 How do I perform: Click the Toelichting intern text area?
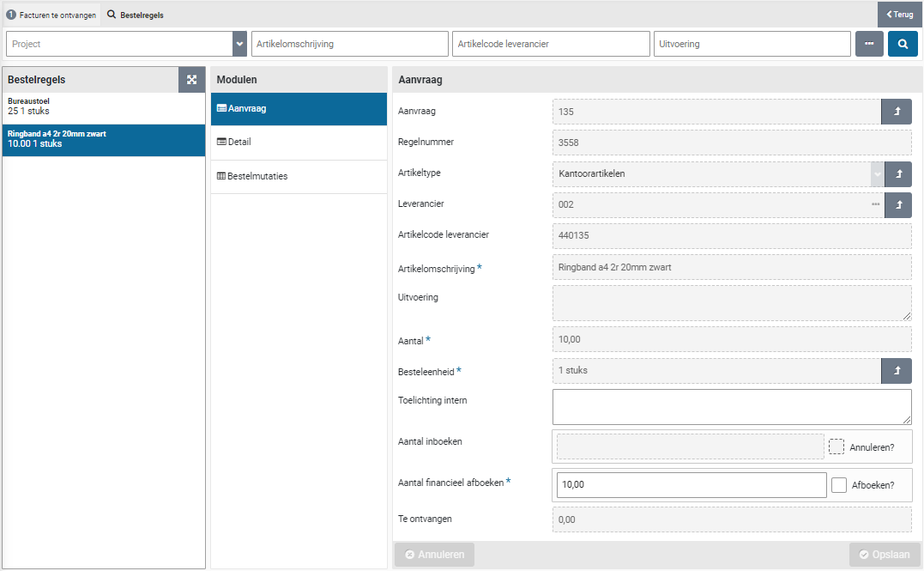731,407
